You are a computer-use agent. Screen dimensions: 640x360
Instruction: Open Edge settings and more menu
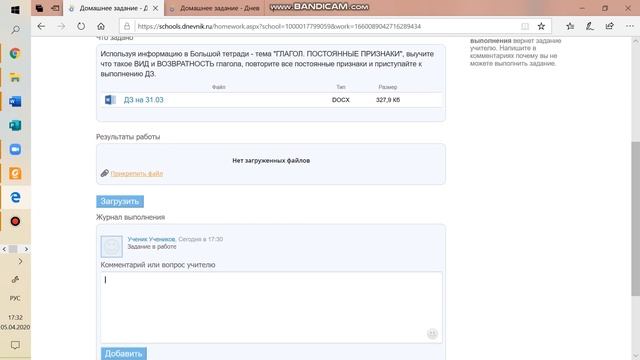tap(630, 26)
